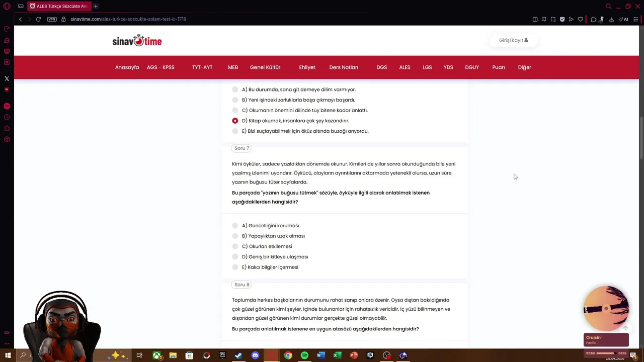Bookmark page with the heart icon

(x=580, y=19)
